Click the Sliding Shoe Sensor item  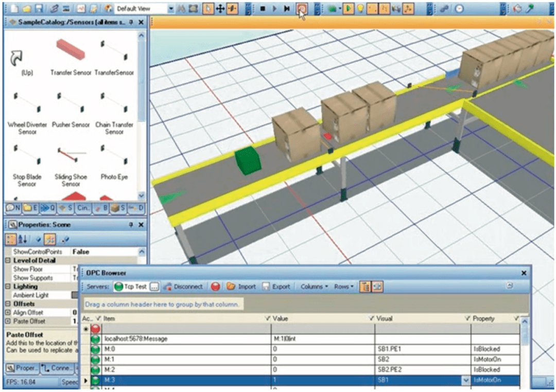coord(71,167)
